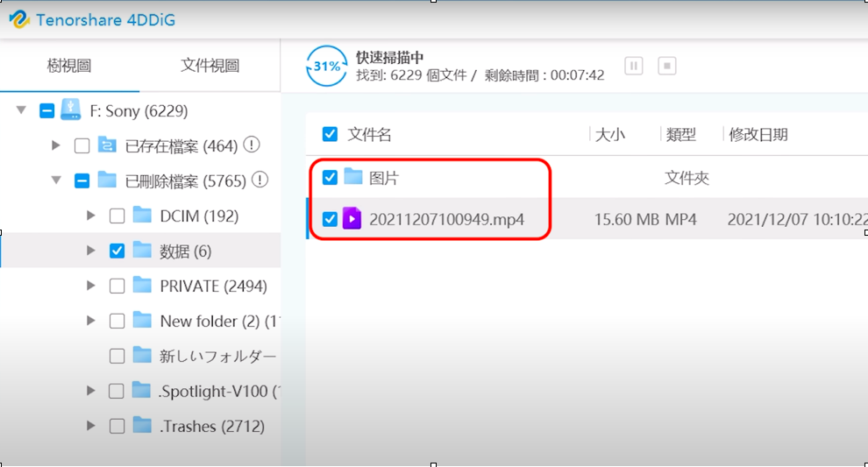Click the 图片 folder icon in the file list
This screenshot has height=467, width=868.
coord(352,177)
